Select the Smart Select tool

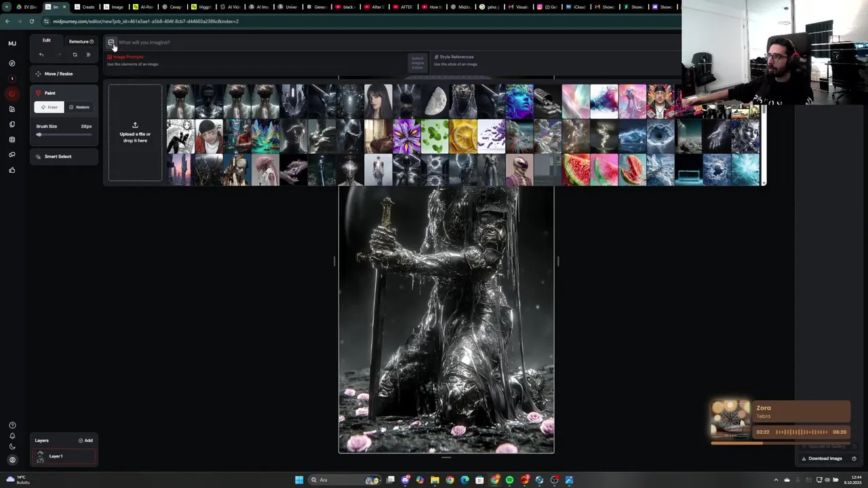pos(64,157)
